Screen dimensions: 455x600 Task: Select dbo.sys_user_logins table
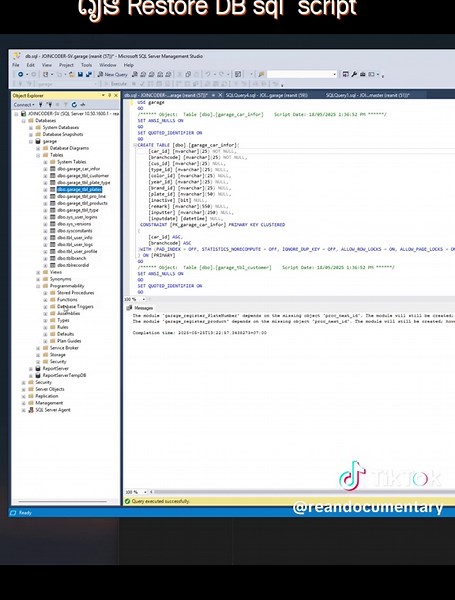[x=77, y=217]
